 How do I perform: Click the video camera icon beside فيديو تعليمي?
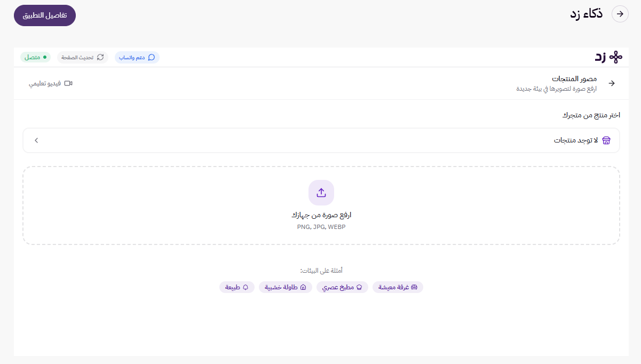(69, 83)
